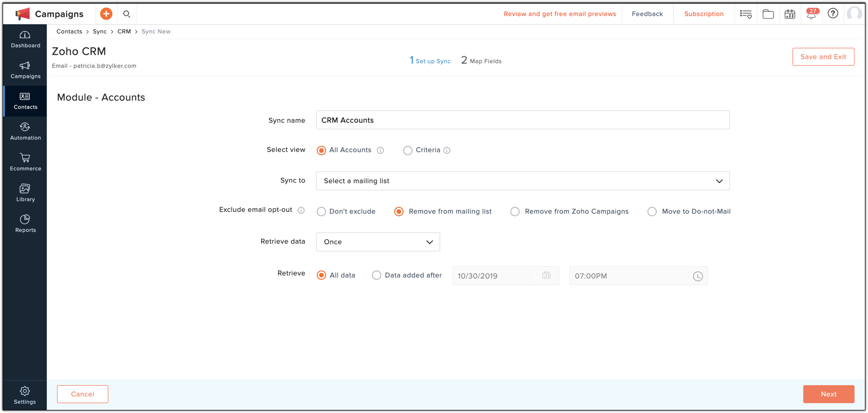868x413 pixels.
Task: Open the Reports section
Action: tap(25, 224)
